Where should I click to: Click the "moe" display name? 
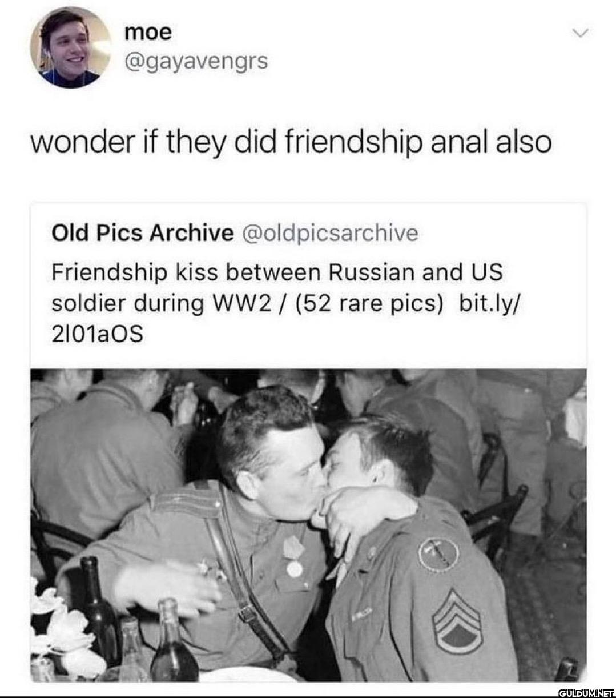pyautogui.click(x=147, y=32)
